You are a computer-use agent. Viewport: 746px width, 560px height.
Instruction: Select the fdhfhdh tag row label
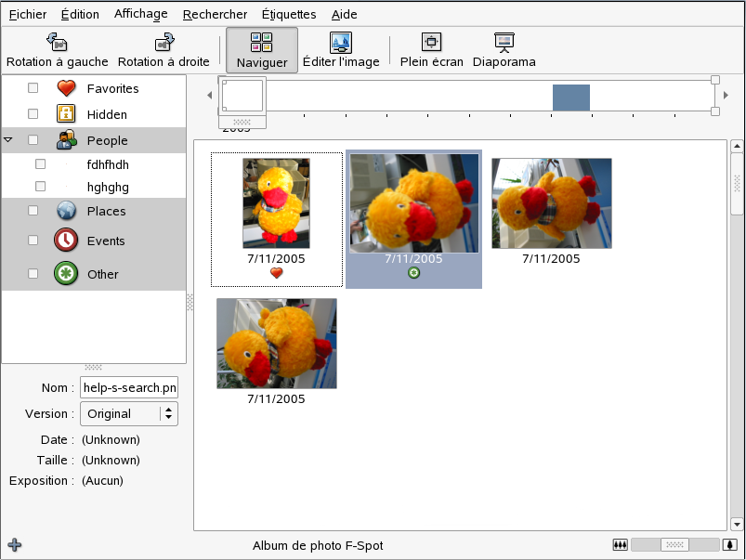[108, 164]
